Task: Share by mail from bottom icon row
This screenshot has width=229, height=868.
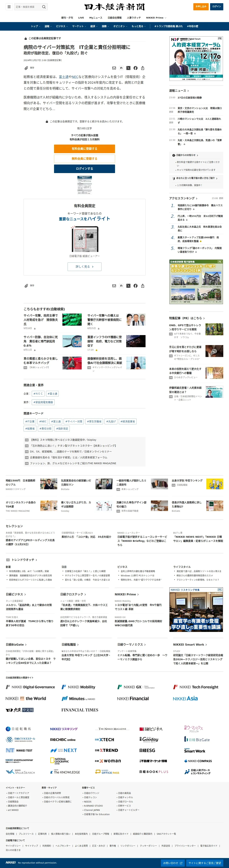Action: point(114,286)
